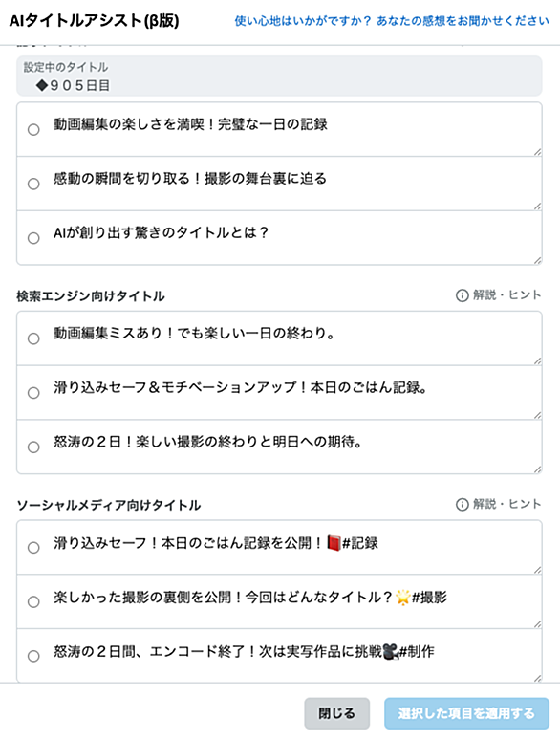Click the 閉じる button
560x741 pixels.
[x=336, y=713]
